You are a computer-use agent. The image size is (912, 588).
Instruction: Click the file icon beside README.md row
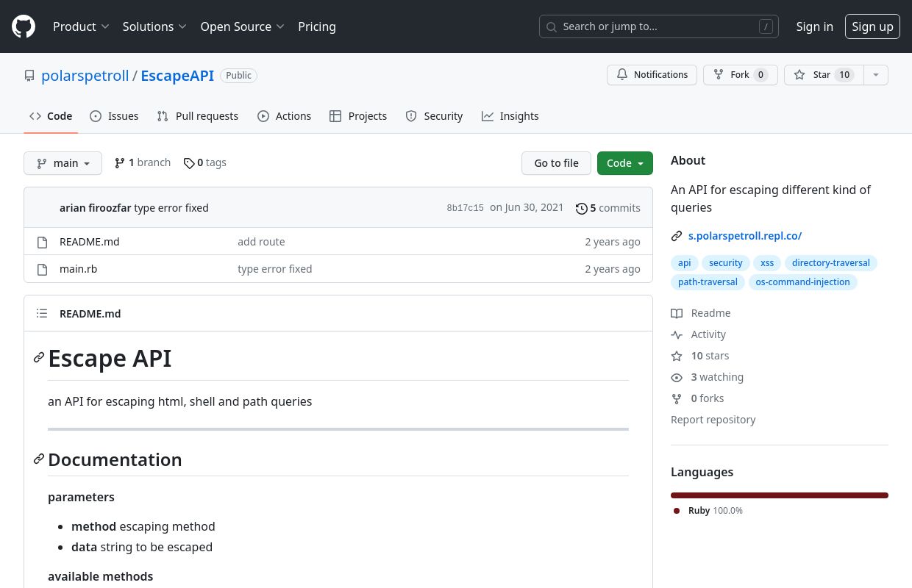click(43, 242)
